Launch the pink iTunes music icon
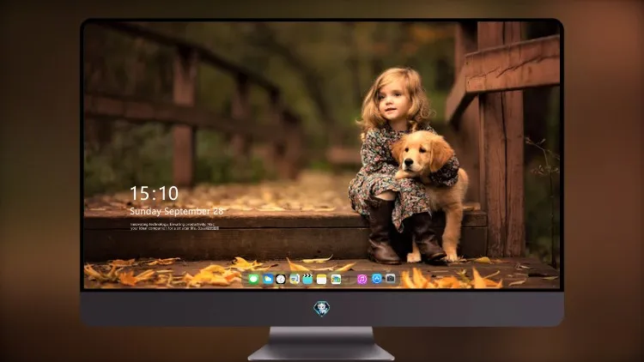 tap(361, 279)
